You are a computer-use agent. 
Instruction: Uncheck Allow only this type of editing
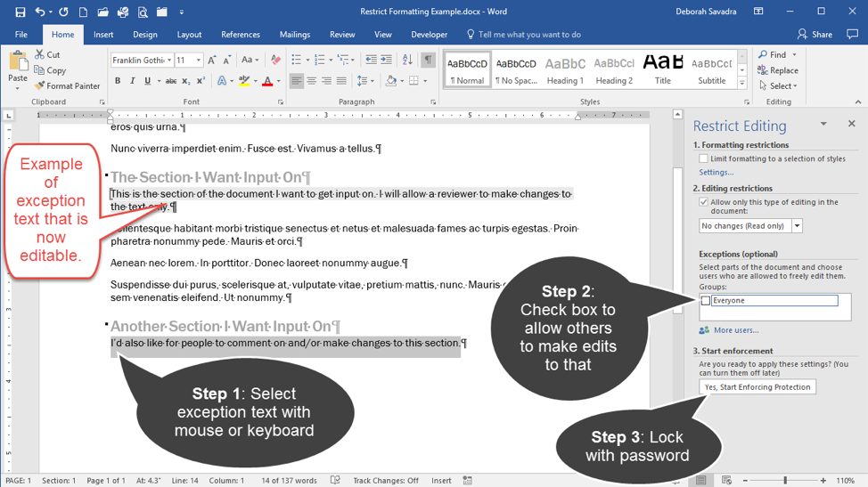pyautogui.click(x=704, y=202)
